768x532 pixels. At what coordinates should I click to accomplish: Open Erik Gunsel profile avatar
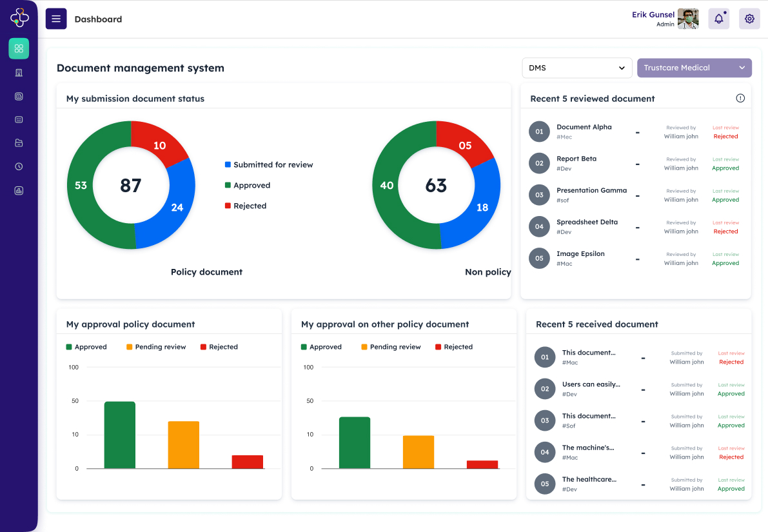pyautogui.click(x=688, y=19)
